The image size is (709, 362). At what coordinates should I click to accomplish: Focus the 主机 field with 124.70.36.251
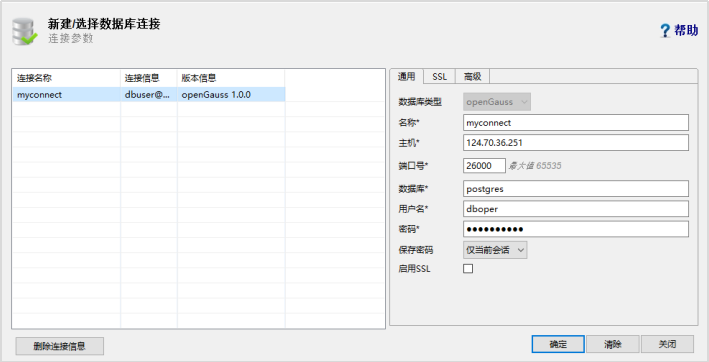click(x=576, y=142)
